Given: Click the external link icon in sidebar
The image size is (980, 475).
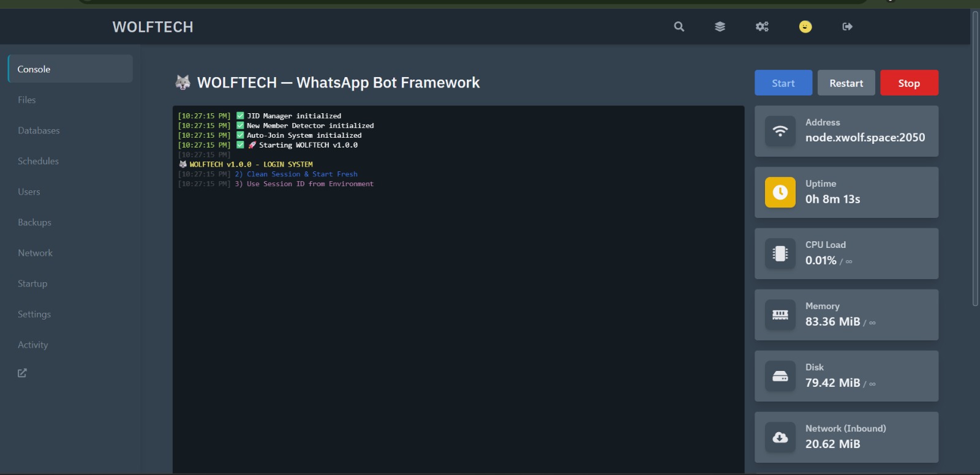Looking at the screenshot, I should tap(22, 373).
